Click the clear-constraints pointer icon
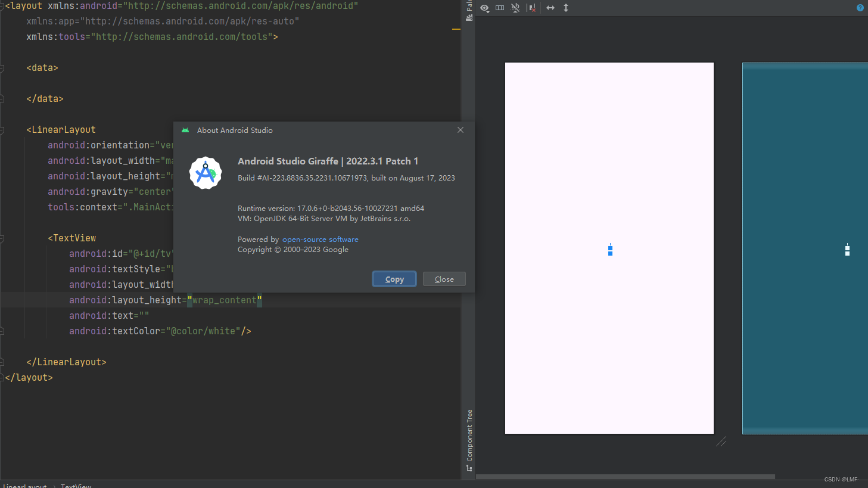Image resolution: width=868 pixels, height=488 pixels. tap(531, 8)
